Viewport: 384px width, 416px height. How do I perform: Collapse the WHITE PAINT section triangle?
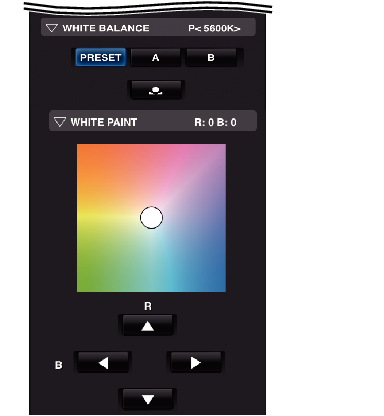point(60,122)
